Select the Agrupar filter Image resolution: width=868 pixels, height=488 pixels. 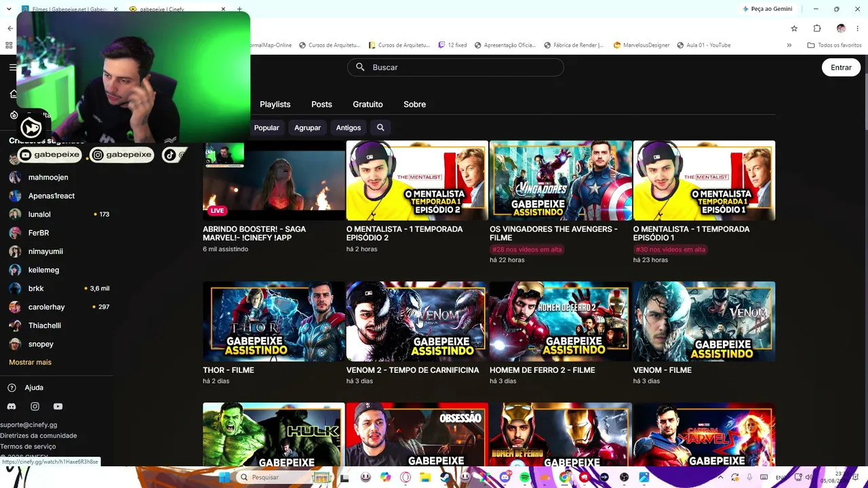point(307,127)
